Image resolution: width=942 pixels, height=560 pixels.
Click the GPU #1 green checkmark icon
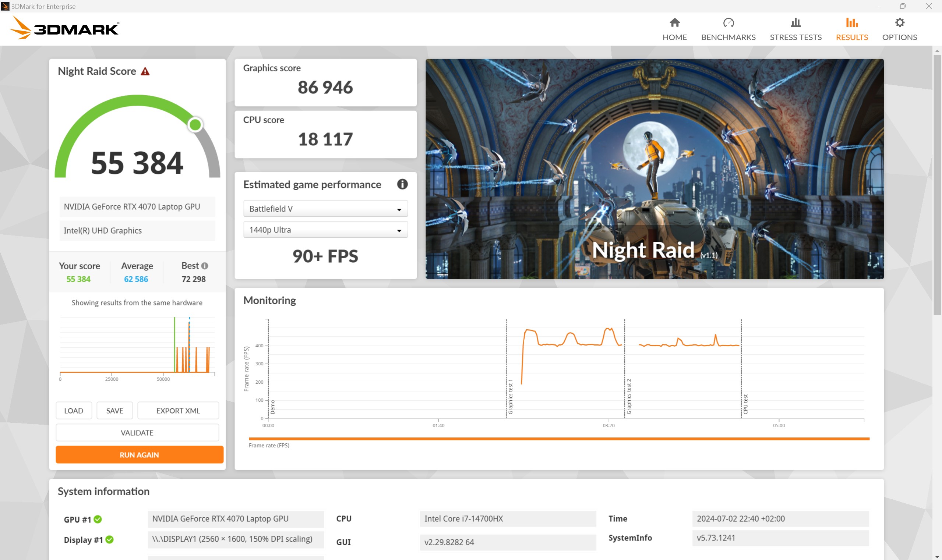98,519
